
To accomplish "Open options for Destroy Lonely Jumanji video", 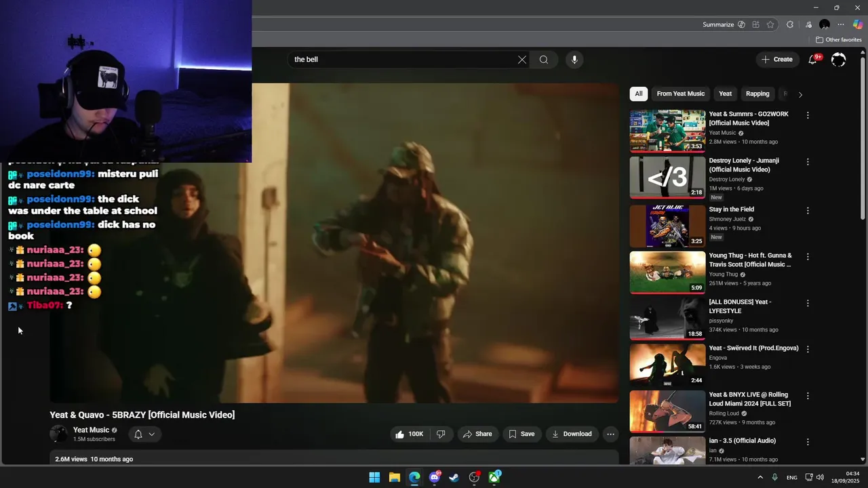I will [x=808, y=162].
